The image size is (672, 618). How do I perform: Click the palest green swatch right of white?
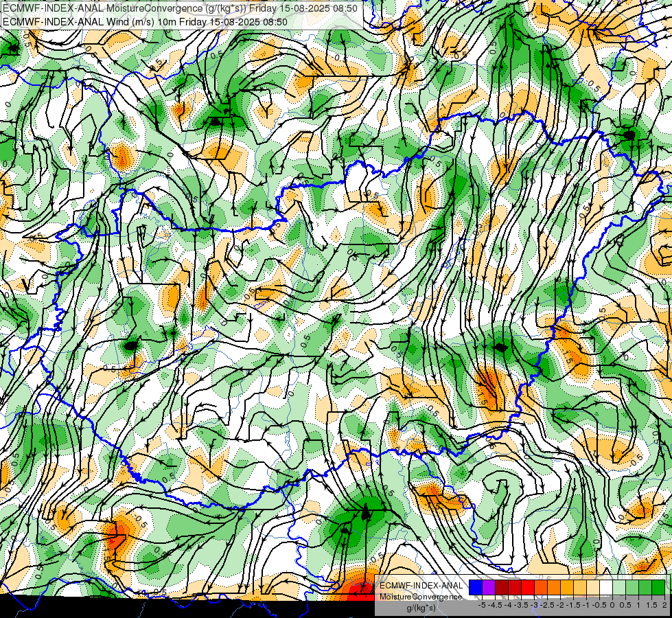click(x=619, y=587)
